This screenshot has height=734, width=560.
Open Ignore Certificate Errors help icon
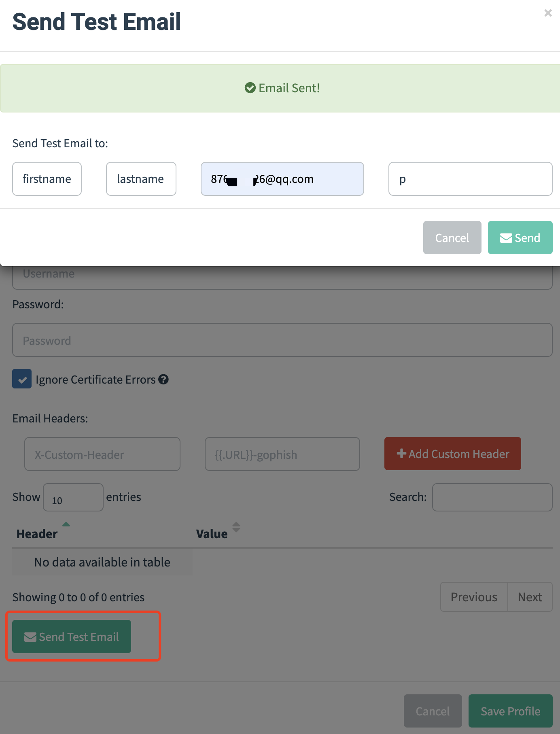tap(163, 380)
